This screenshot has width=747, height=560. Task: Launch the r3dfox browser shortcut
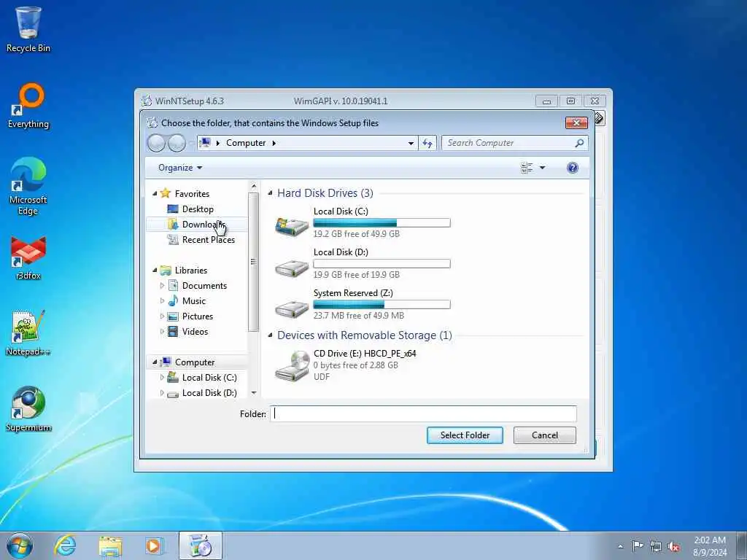pyautogui.click(x=28, y=257)
